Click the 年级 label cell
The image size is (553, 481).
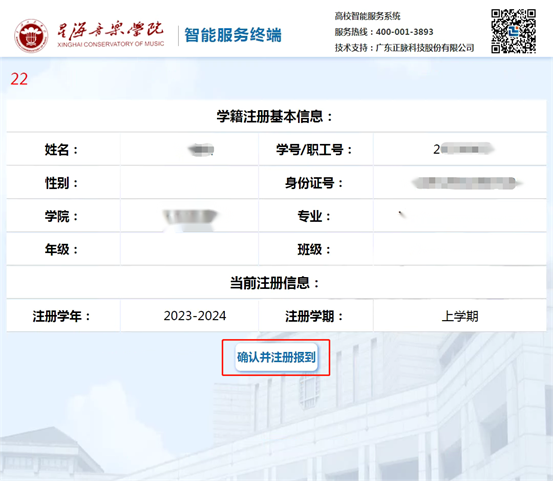coord(63,249)
